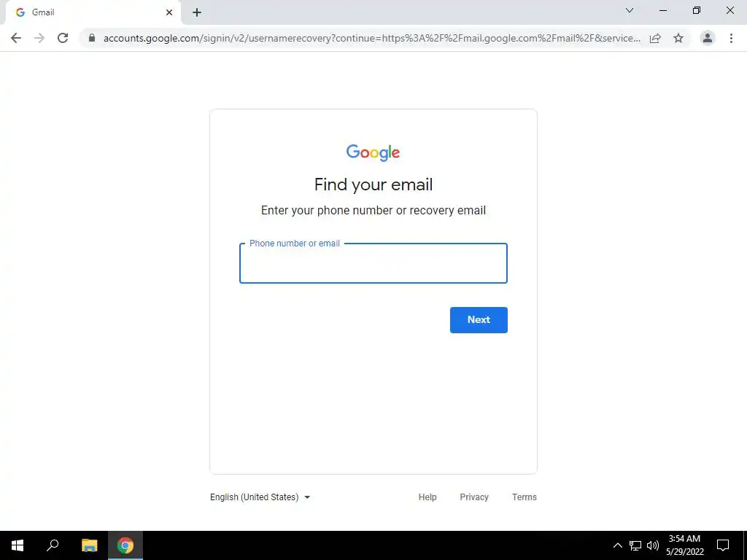The height and width of the screenshot is (560, 747).
Task: Open a new tab with plus icon
Action: coord(197,12)
